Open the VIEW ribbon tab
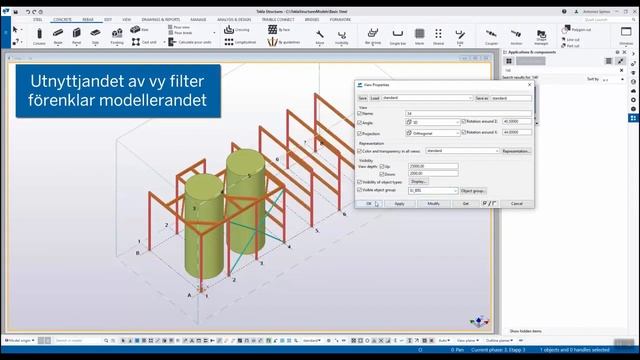Screen dimensions: 640x360 [127, 20]
